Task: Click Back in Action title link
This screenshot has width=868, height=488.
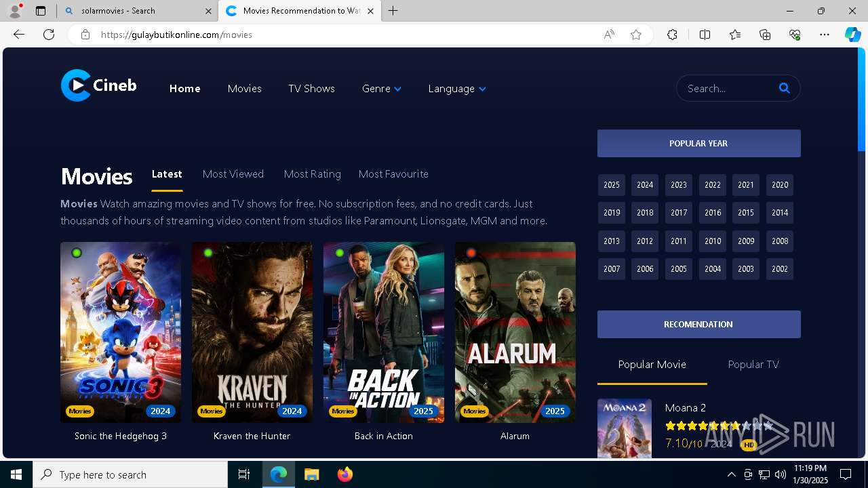Action: point(384,436)
